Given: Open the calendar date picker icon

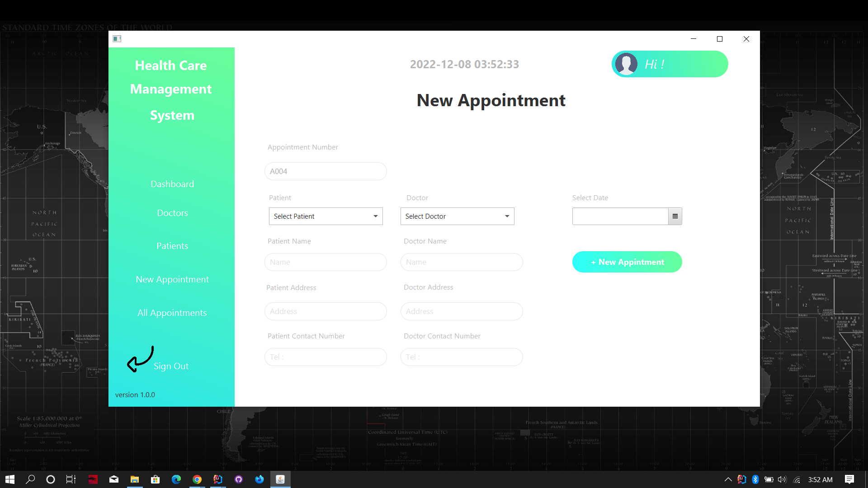Looking at the screenshot, I should (x=675, y=216).
